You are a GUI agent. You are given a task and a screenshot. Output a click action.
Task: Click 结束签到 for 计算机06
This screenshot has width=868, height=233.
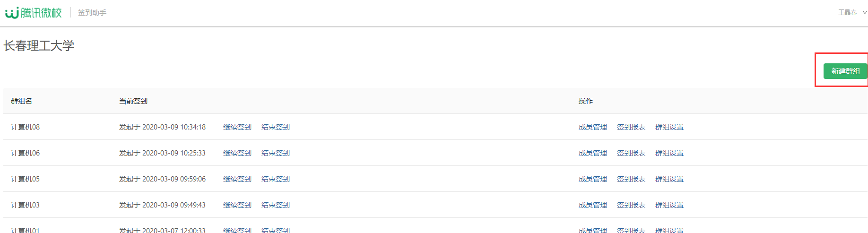click(x=276, y=153)
